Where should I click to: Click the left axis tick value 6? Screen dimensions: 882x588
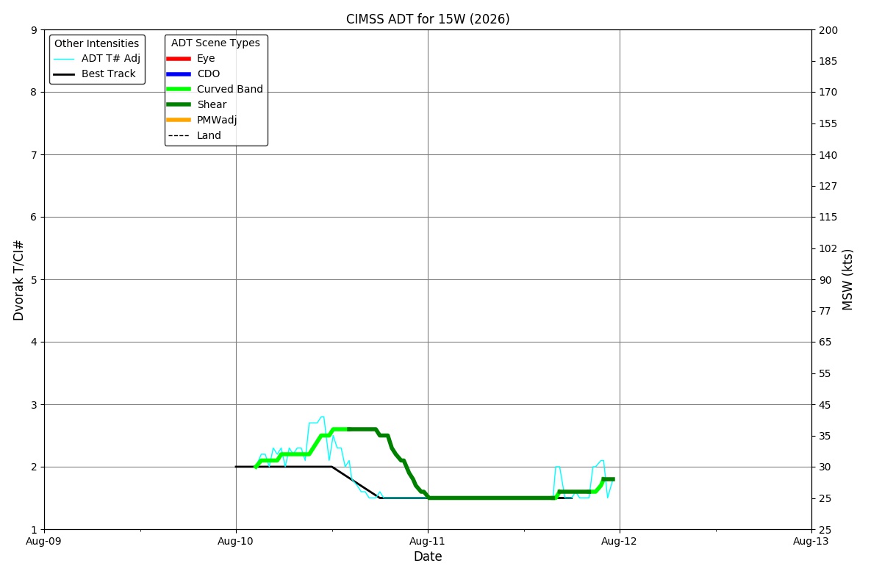click(34, 218)
